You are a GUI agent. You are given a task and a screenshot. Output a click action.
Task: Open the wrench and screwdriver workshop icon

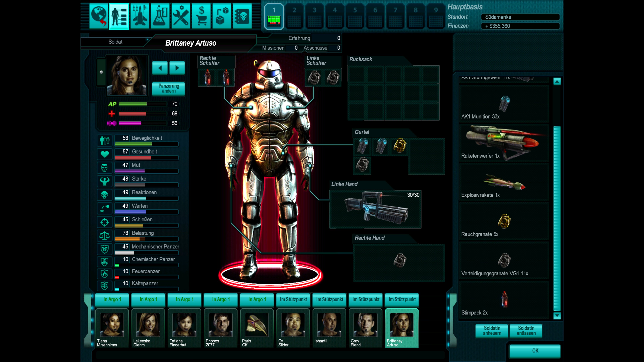click(181, 16)
